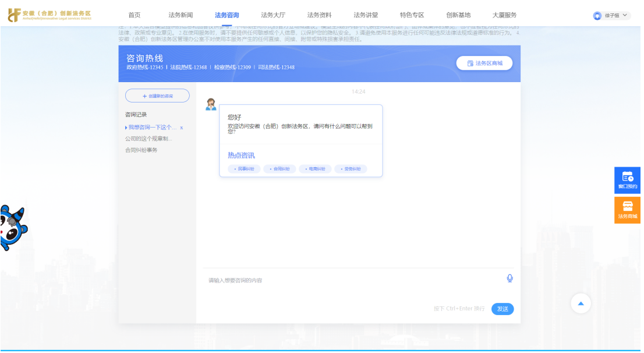Pick the 电商纠纷 hot topic tag
The height and width of the screenshot is (353, 644).
pyautogui.click(x=316, y=169)
